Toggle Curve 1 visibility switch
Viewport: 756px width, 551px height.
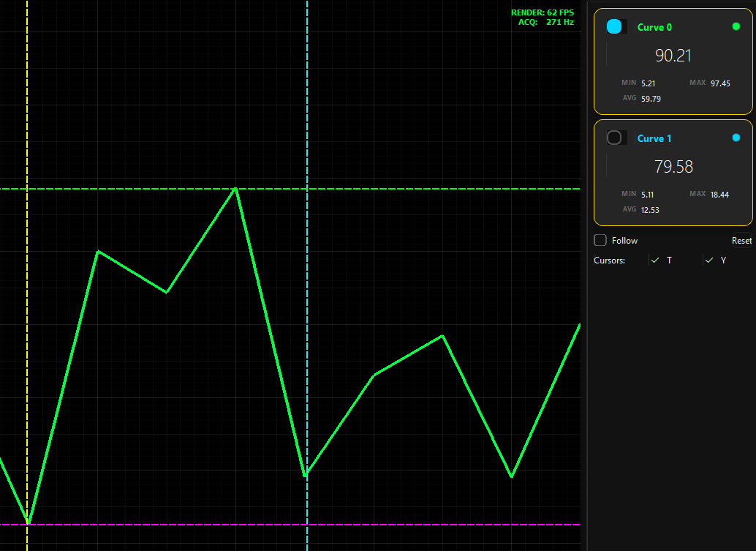tap(616, 138)
